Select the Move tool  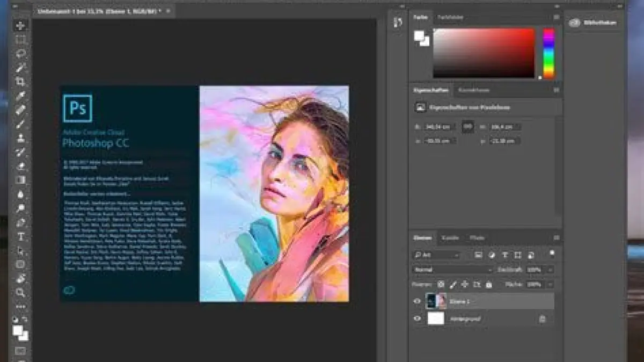pyautogui.click(x=20, y=25)
